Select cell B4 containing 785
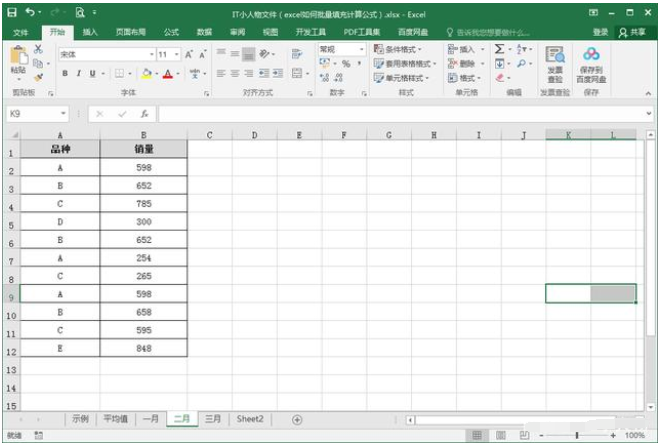The image size is (663, 445). tap(143, 203)
